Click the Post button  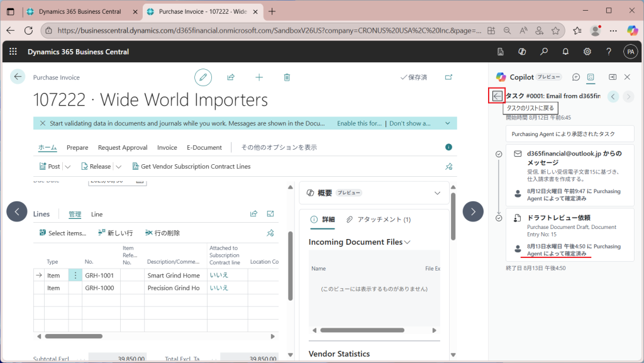[50, 166]
